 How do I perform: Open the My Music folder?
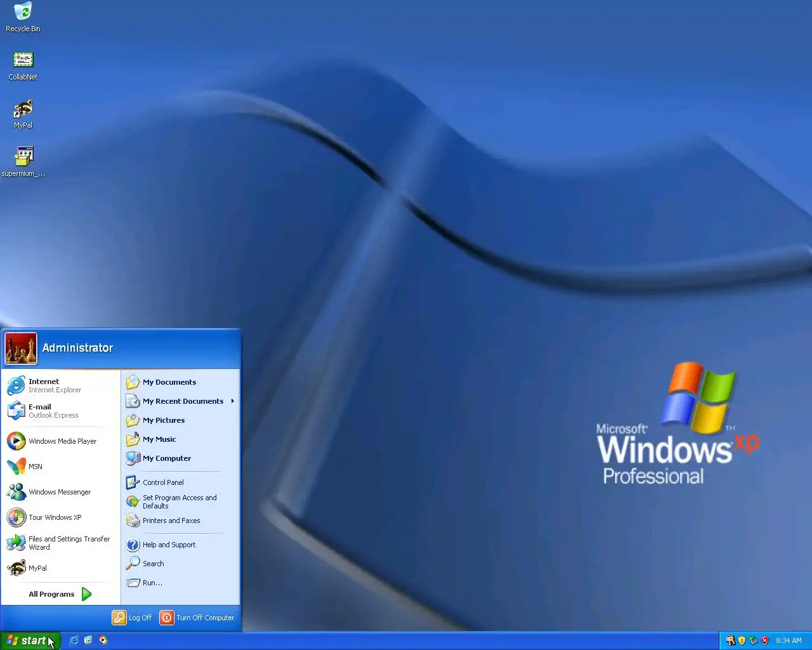(x=180, y=439)
